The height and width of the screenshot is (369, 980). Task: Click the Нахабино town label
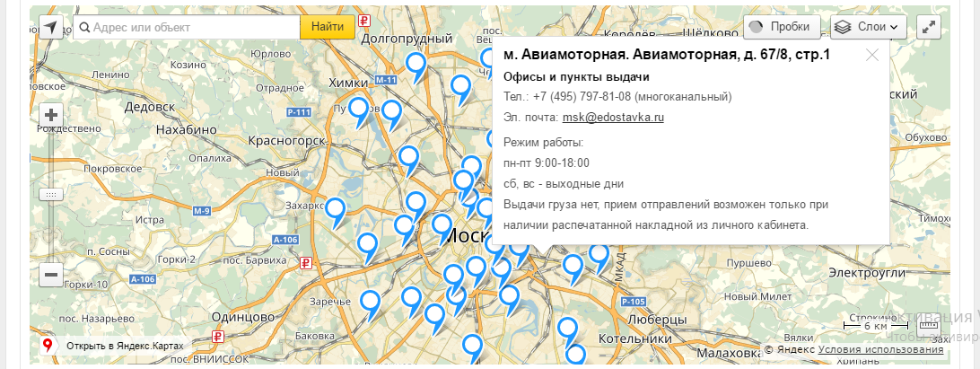(x=187, y=129)
